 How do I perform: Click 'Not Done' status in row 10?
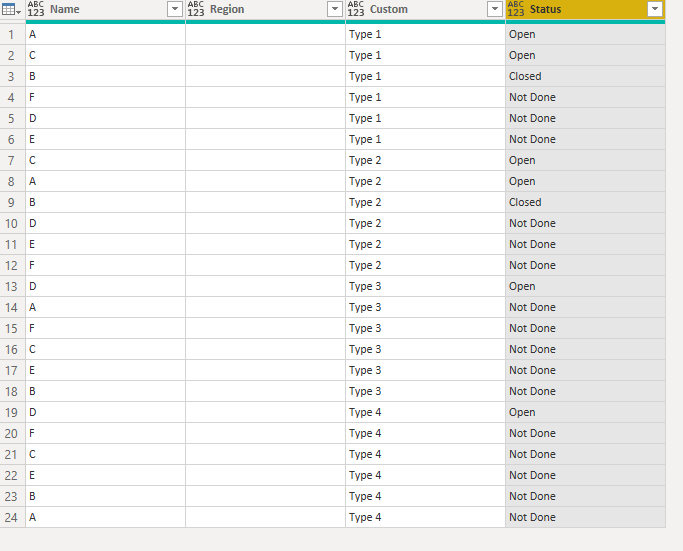[x=585, y=223]
